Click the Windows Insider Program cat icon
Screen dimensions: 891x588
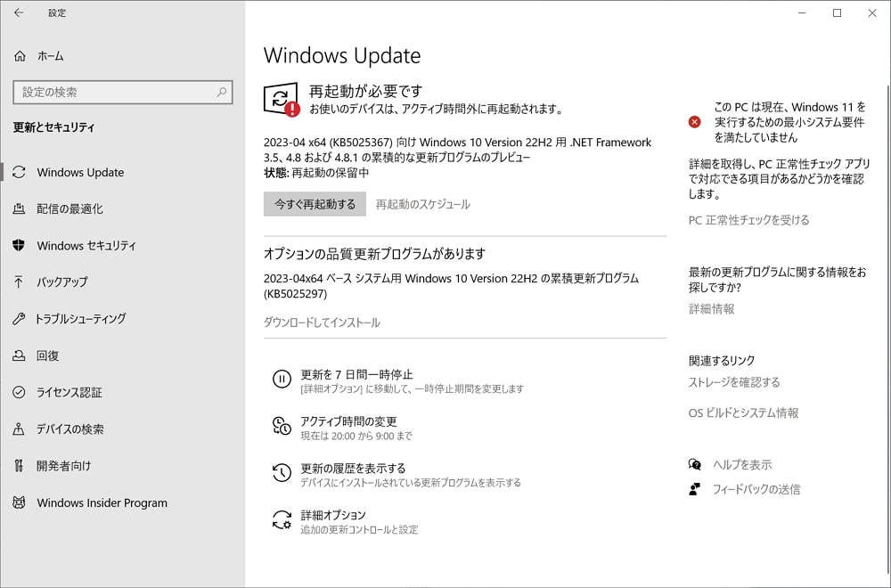(19, 502)
